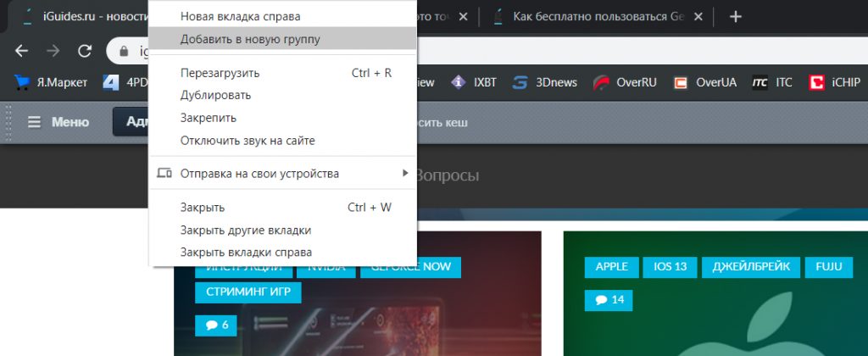Click the devices icon beside Отправка
This screenshot has width=868, height=356.
click(x=164, y=173)
